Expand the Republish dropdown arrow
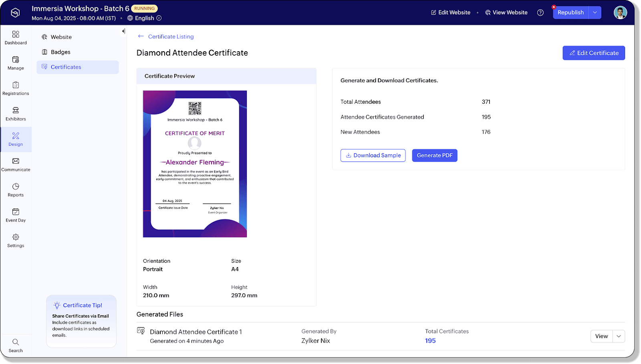Viewport: 641px width, 364px height. [x=595, y=12]
